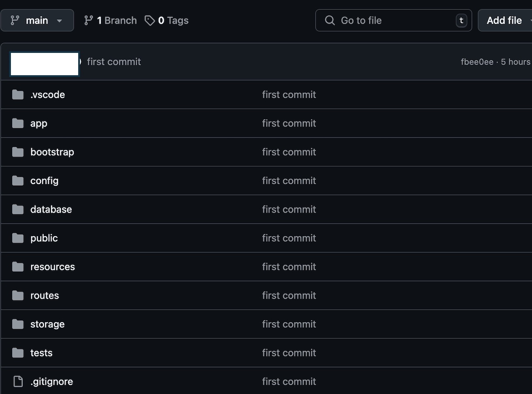This screenshot has width=532, height=394.
Task: Click the storage folder icon
Action: tap(18, 324)
